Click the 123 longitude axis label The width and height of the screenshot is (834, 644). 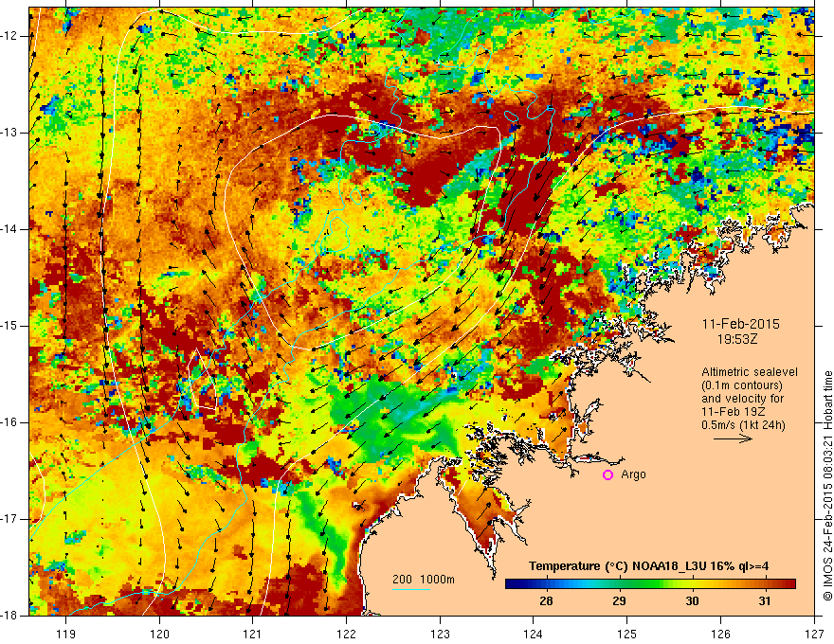[x=440, y=634]
